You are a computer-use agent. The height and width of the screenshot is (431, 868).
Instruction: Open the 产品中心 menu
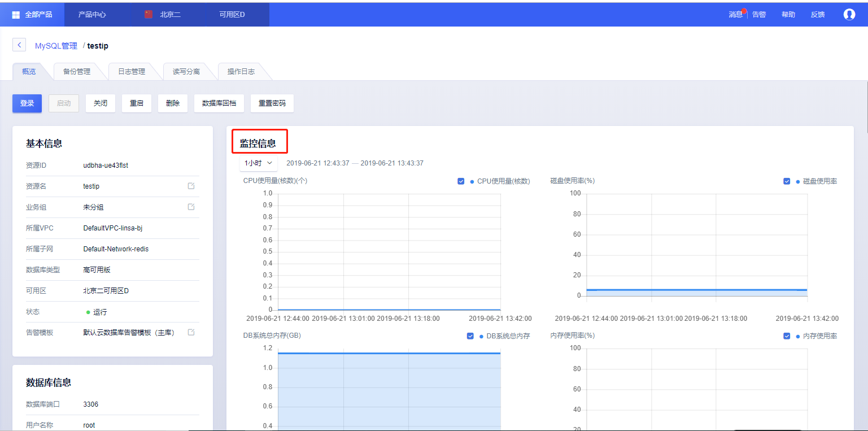tap(92, 14)
